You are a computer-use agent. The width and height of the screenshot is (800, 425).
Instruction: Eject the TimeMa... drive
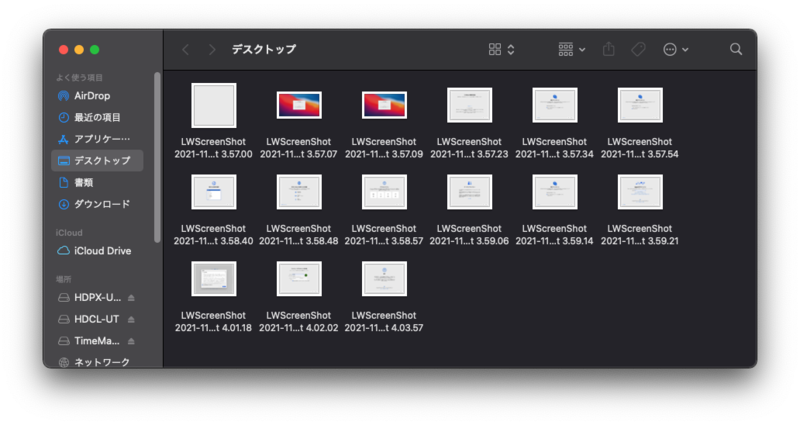pos(132,341)
